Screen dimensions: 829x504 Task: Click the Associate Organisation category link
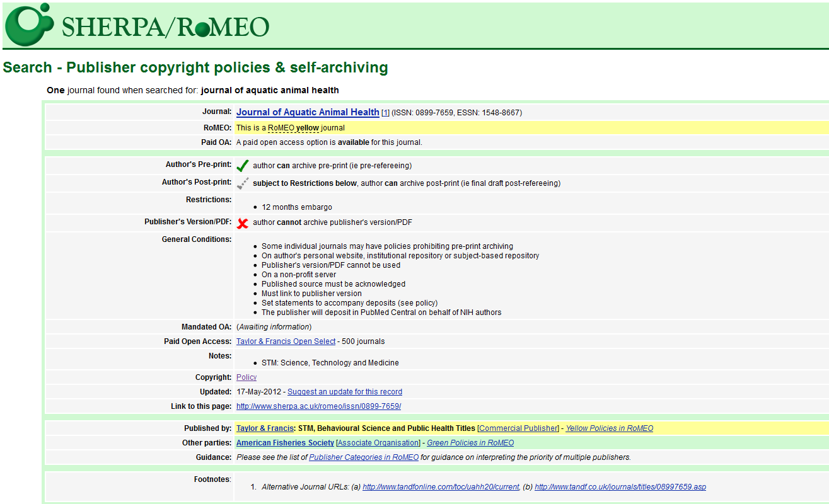pyautogui.click(x=378, y=443)
